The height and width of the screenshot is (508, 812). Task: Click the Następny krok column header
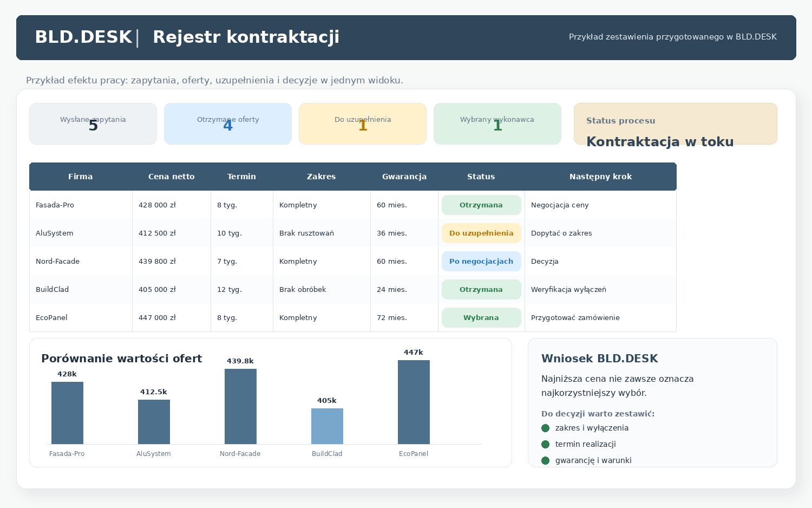coord(601,177)
